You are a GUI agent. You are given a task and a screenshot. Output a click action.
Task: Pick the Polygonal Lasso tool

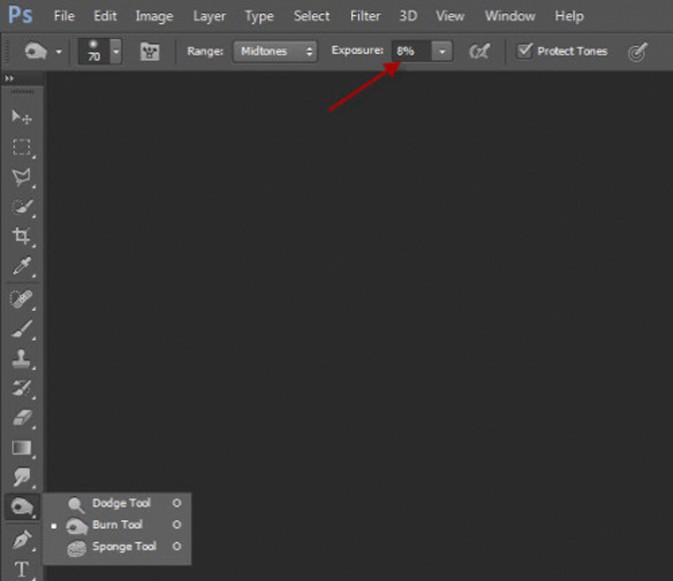22,177
